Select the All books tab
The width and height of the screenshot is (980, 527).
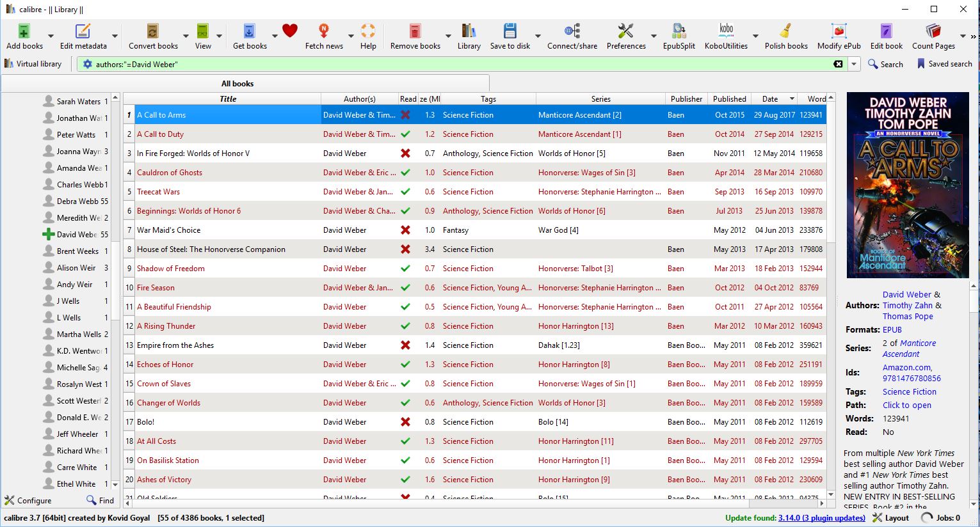point(237,84)
